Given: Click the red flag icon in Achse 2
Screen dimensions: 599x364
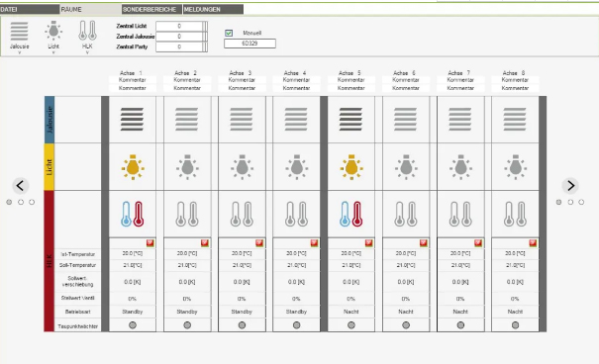Looking at the screenshot, I should [205, 242].
